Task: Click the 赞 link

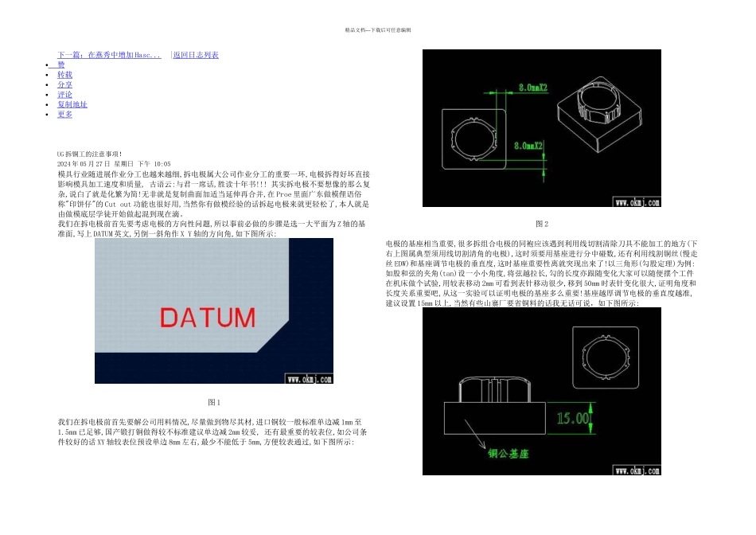Action: point(60,64)
